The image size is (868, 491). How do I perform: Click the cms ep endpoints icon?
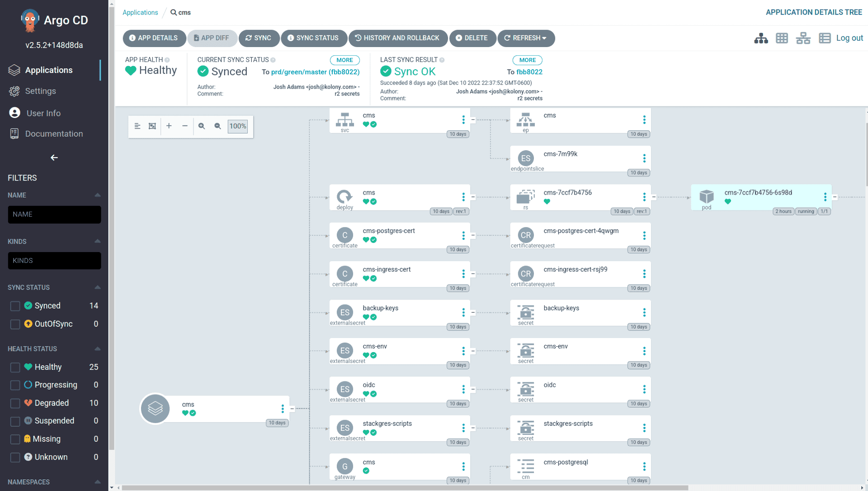pos(525,120)
